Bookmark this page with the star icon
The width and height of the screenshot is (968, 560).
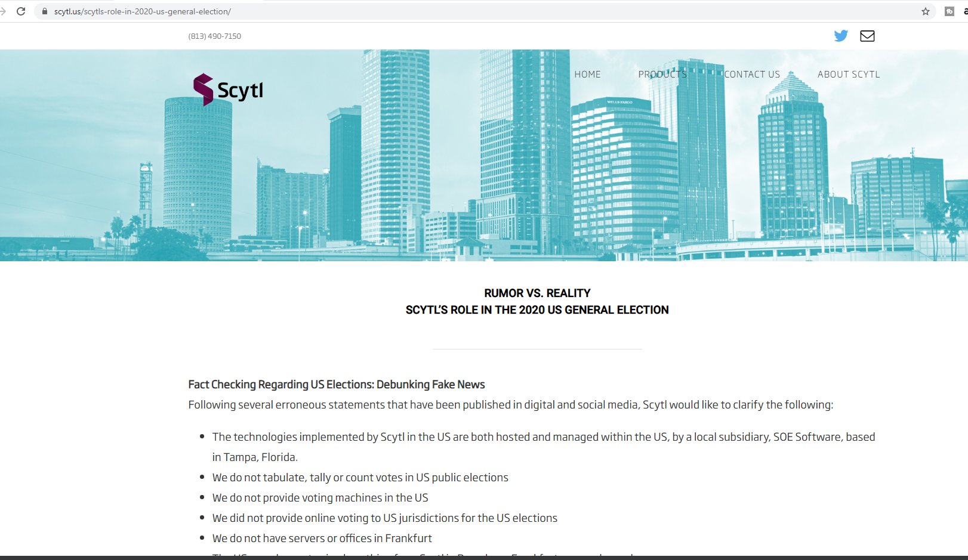[x=926, y=11]
